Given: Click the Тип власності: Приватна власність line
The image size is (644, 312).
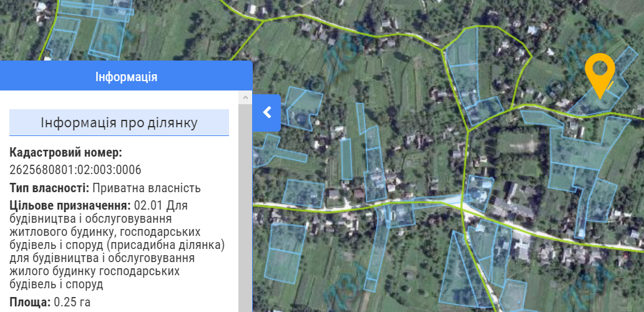Looking at the screenshot, I should (x=105, y=188).
